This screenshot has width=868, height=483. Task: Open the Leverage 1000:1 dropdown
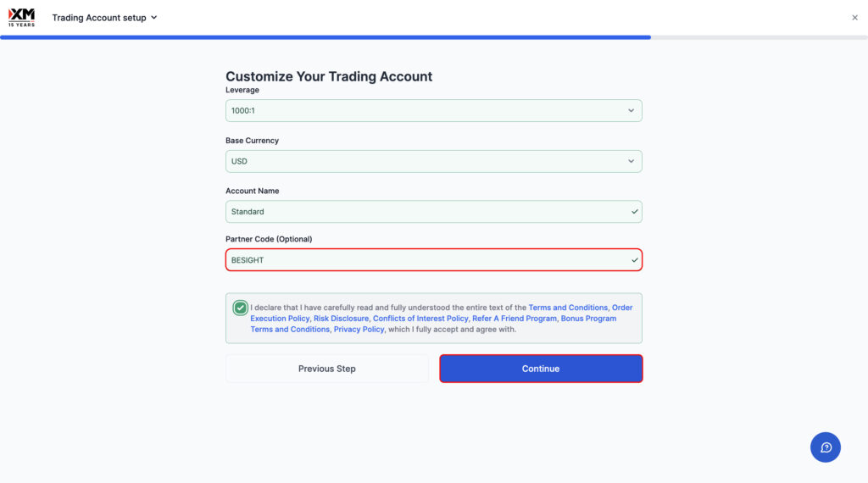433,111
